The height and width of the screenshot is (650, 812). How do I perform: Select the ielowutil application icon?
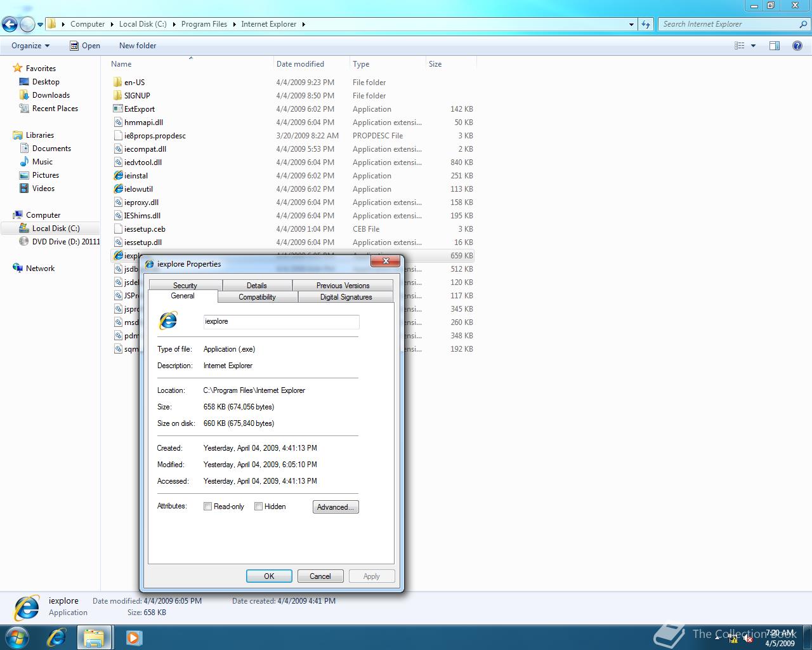(117, 189)
